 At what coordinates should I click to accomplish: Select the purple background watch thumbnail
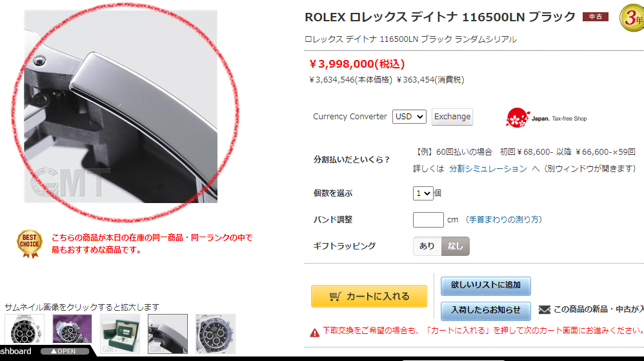[x=72, y=329]
